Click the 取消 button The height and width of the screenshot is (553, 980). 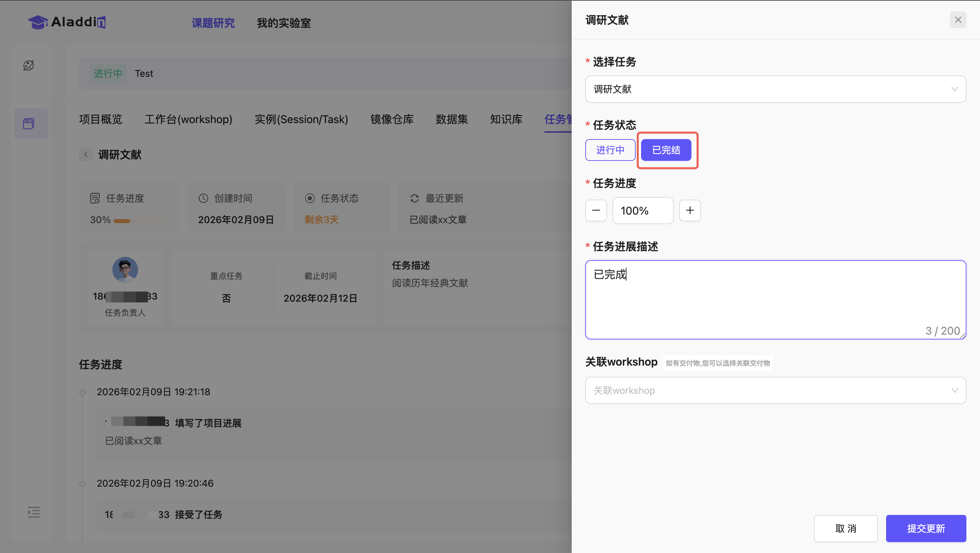[x=845, y=528]
